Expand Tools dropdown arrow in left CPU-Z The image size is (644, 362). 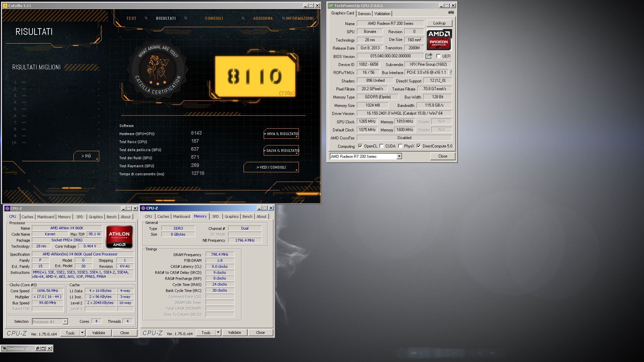tap(82, 333)
